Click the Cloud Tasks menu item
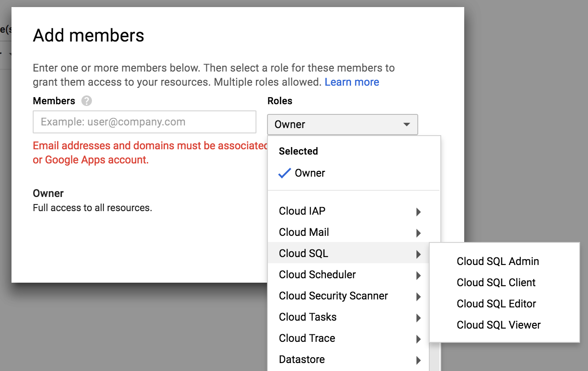588x371 pixels. tap(349, 317)
